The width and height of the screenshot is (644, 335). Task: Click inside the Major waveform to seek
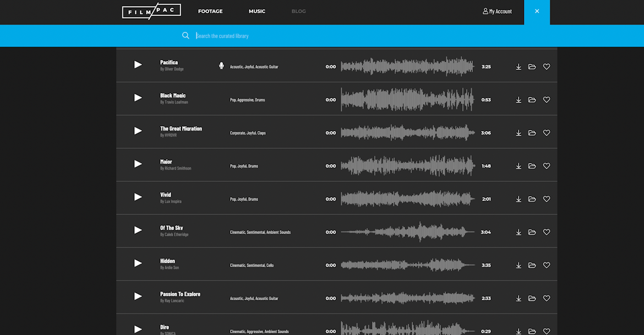tap(407, 165)
